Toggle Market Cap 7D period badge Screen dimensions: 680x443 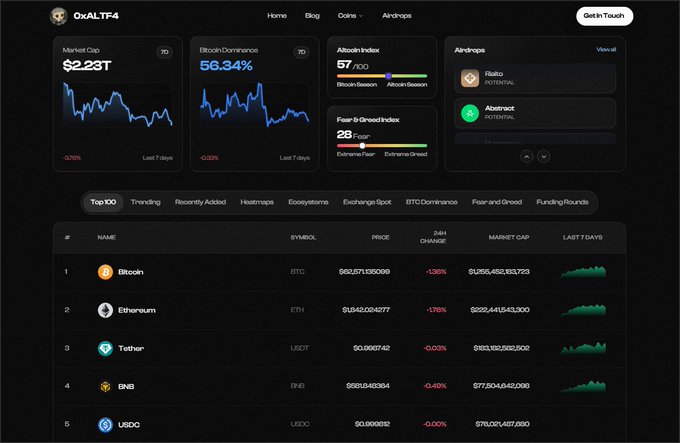pyautogui.click(x=164, y=52)
